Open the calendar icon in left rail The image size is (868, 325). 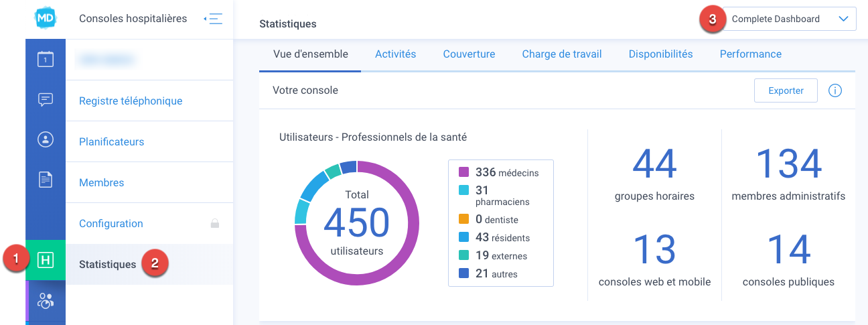[x=46, y=60]
